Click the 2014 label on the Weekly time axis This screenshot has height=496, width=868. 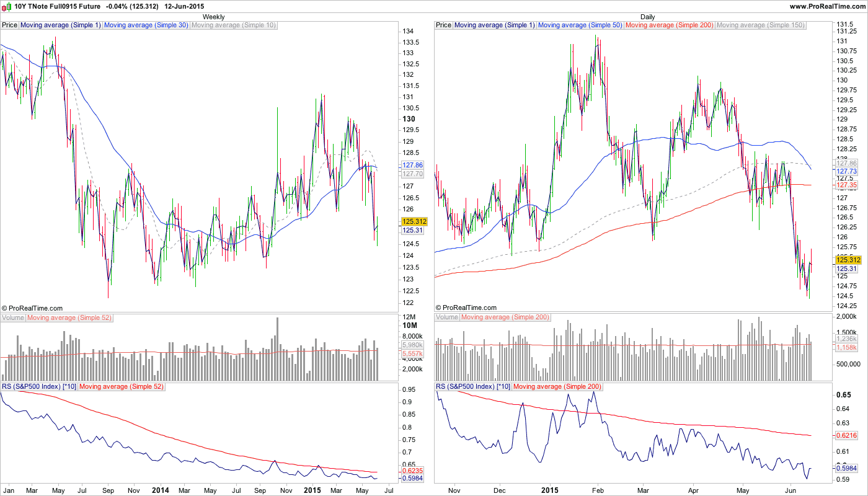point(161,490)
